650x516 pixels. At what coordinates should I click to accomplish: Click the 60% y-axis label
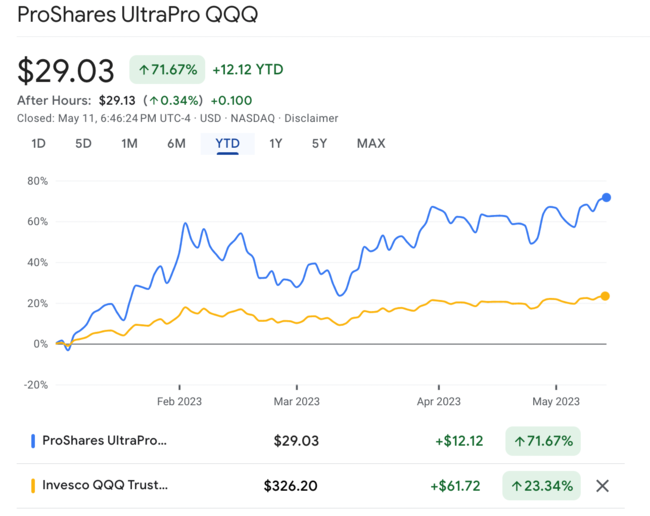point(37,222)
